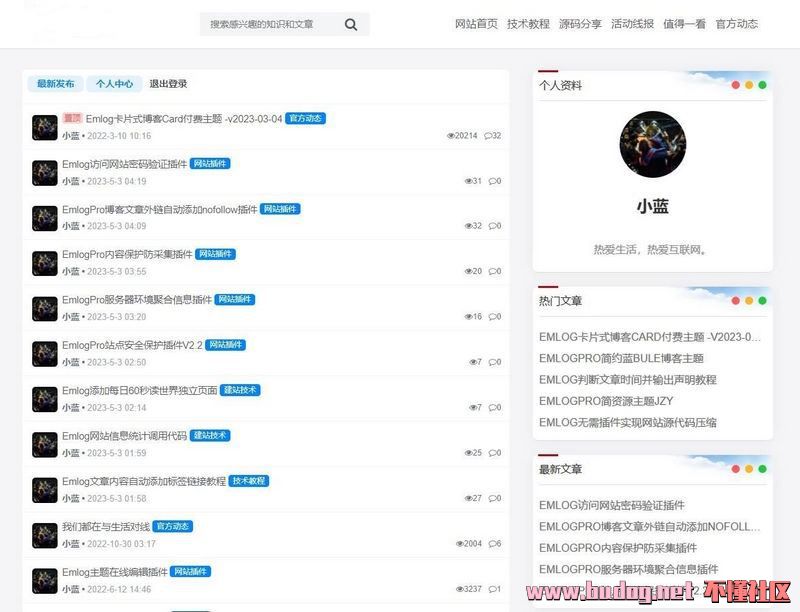Click the 官方动态 tag beside Emlog卡片式博客Card付费主题
This screenshot has width=800, height=612.
coord(305,118)
